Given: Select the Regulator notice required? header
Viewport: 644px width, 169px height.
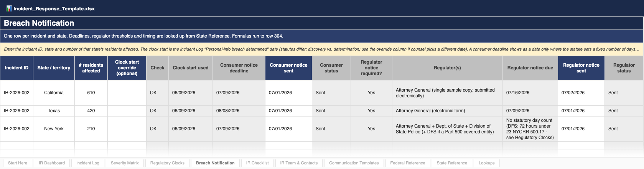Looking at the screenshot, I should pos(371,68).
